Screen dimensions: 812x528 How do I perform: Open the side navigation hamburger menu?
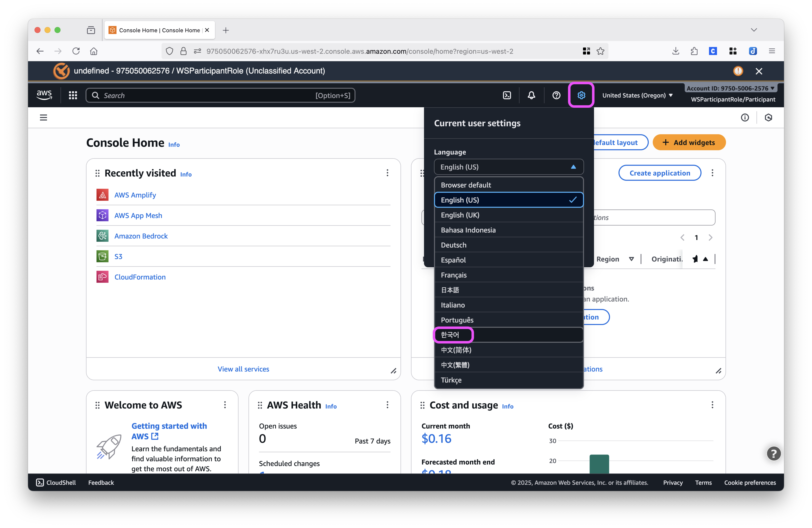[43, 118]
